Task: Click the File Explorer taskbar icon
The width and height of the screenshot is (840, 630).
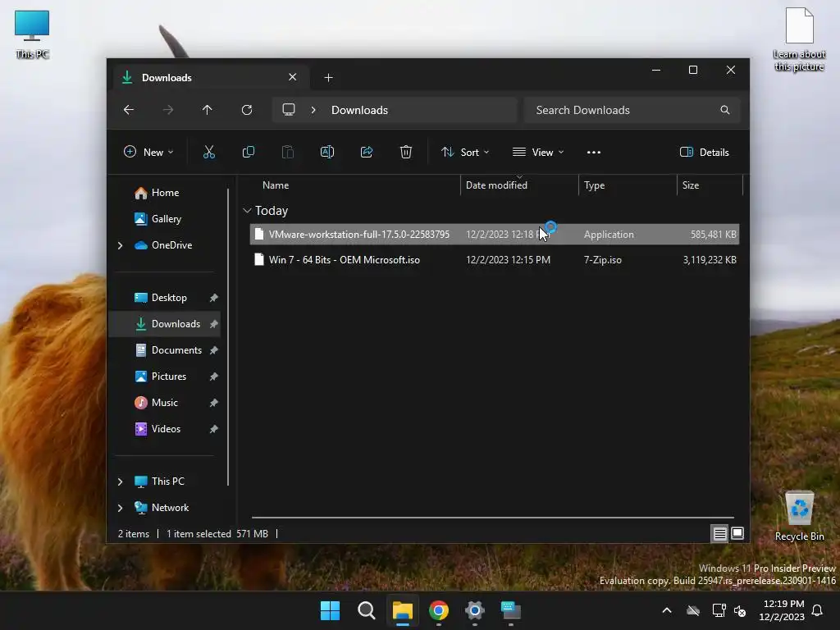Action: tap(402, 610)
